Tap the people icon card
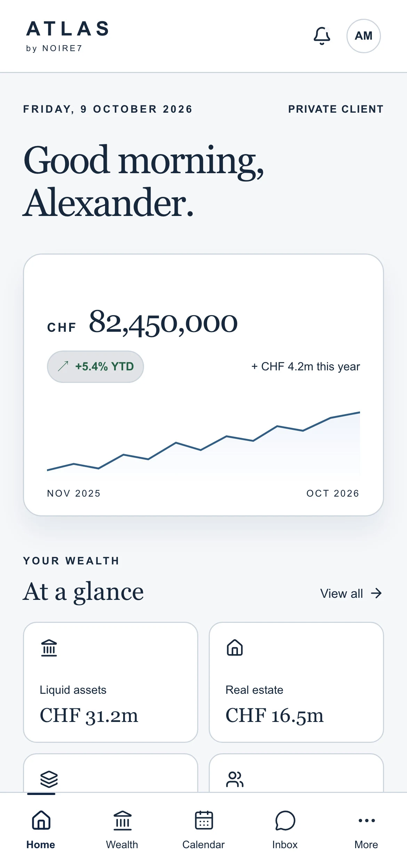Image resolution: width=407 pixels, height=868 pixels. (x=296, y=773)
